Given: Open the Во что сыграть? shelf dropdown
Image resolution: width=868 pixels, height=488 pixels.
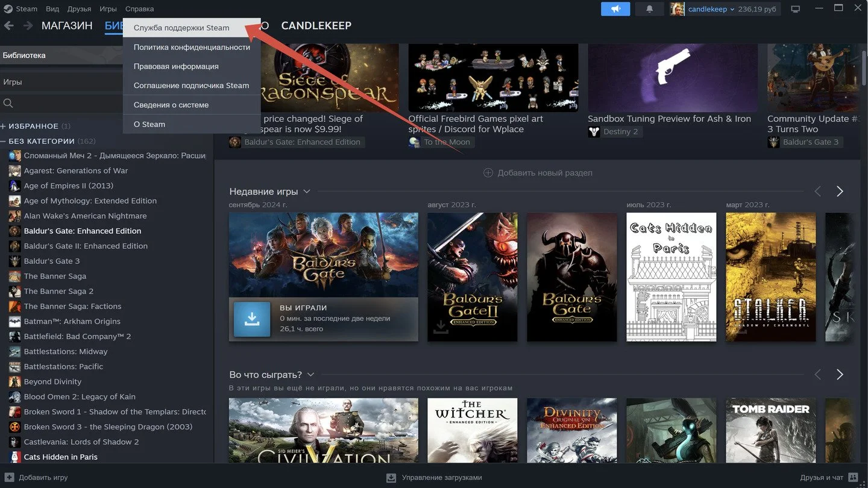Looking at the screenshot, I should pos(311,375).
